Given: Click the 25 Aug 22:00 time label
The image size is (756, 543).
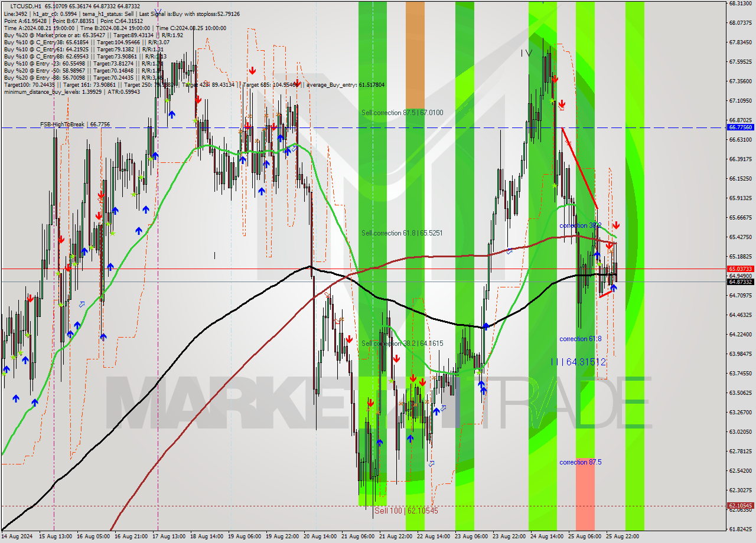Looking at the screenshot, I should pyautogui.click(x=623, y=537).
